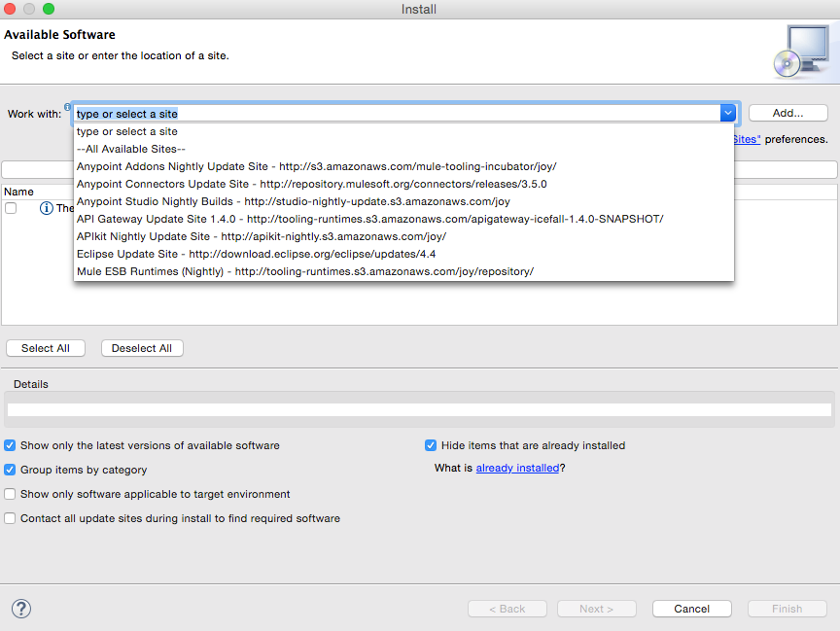Click the Details text area
This screenshot has width=840, height=631.
[x=419, y=409]
